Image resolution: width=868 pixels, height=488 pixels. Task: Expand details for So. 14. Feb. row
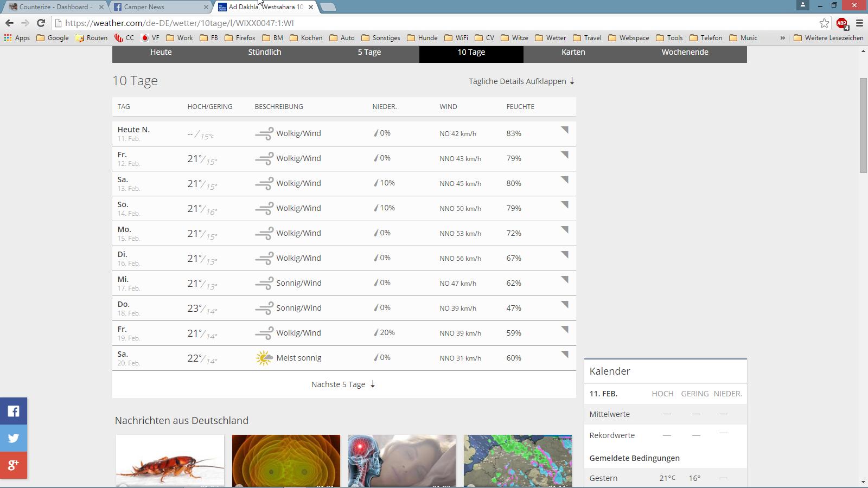coord(565,204)
